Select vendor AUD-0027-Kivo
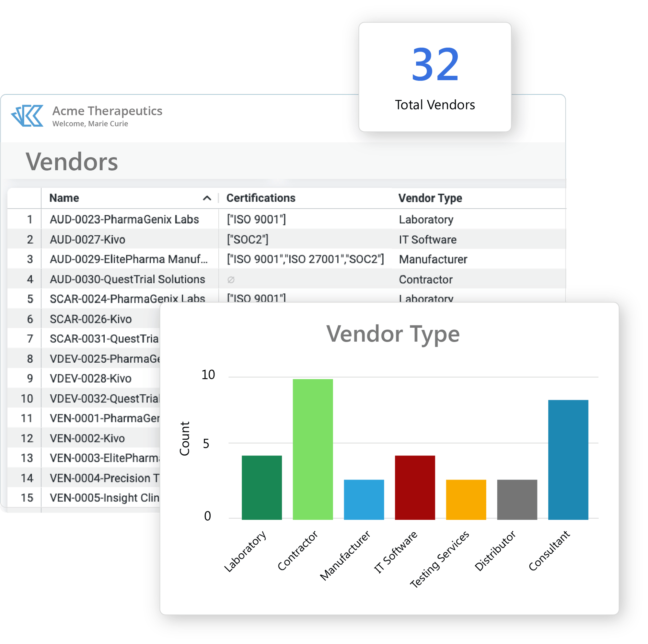The image size is (648, 644). [x=87, y=239]
